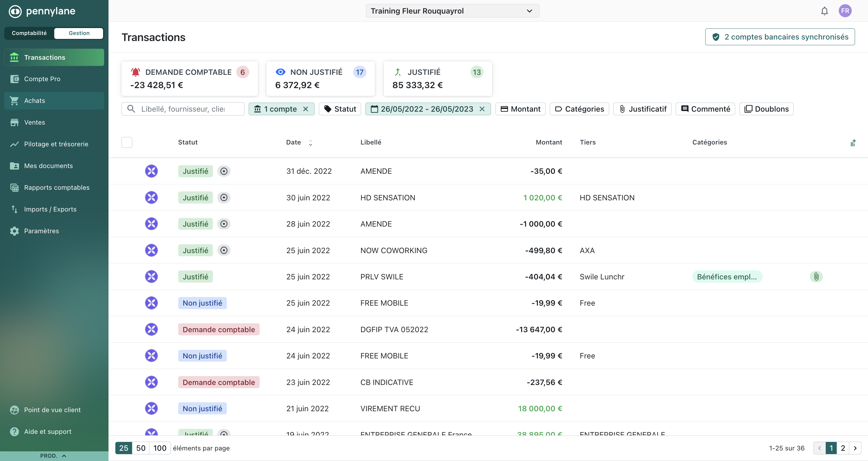This screenshot has height=461, width=868.
Task: Click the 2 comptes bancaires synchronisés button
Action: pos(780,37)
